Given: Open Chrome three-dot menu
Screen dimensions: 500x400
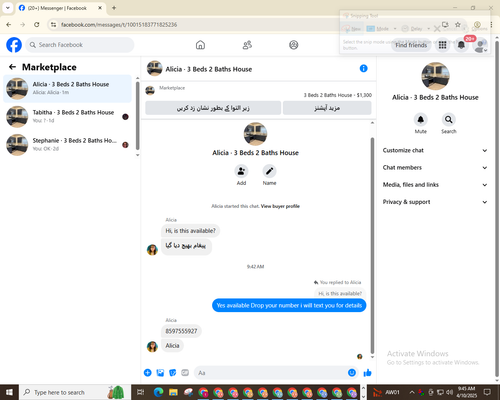Looking at the screenshot, I should pyautogui.click(x=491, y=24).
